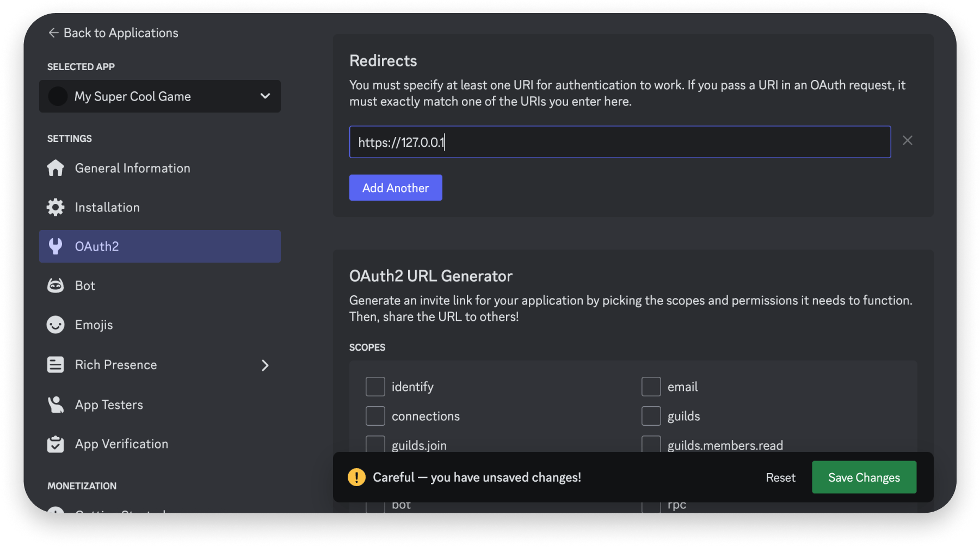
Task: Click the Add Another redirect button
Action: tap(396, 188)
